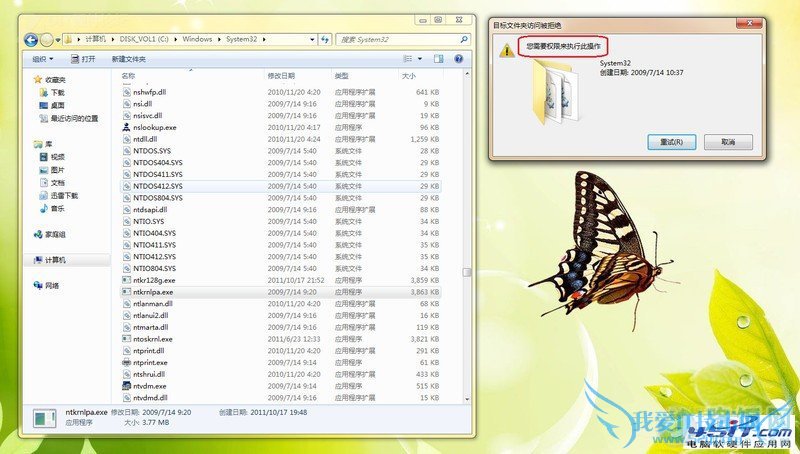Expand the arrow after Windows in the address bar
800x454 pixels.
[x=219, y=39]
